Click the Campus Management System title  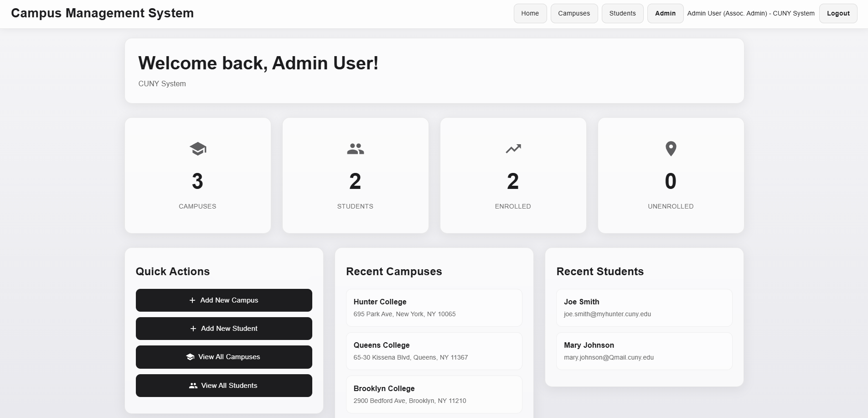103,13
